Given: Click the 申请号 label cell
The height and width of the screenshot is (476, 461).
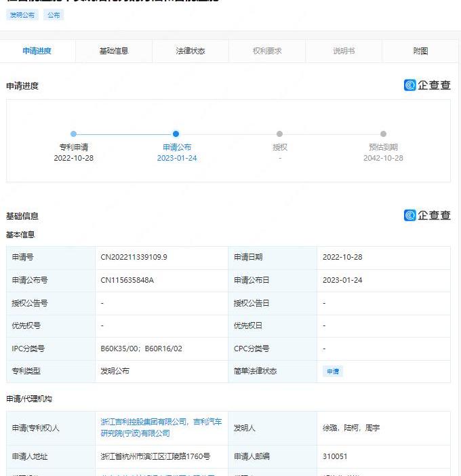Looking at the screenshot, I should point(51,258).
